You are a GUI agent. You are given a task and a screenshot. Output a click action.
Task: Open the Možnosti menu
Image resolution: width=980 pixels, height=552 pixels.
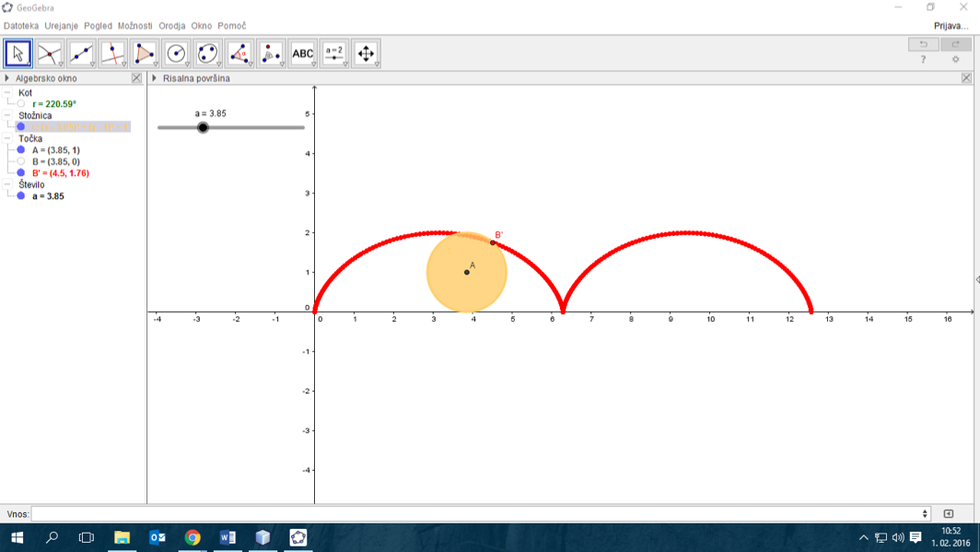point(134,26)
